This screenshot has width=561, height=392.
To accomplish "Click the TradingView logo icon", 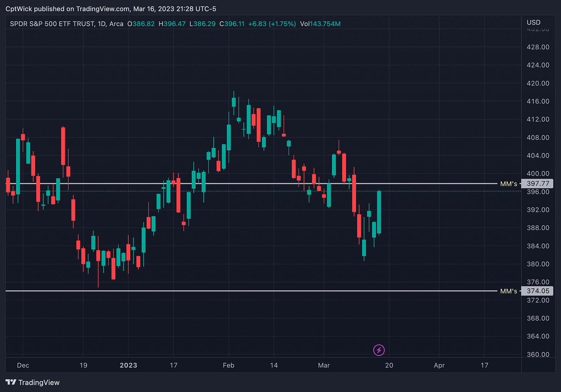I will click(11, 382).
